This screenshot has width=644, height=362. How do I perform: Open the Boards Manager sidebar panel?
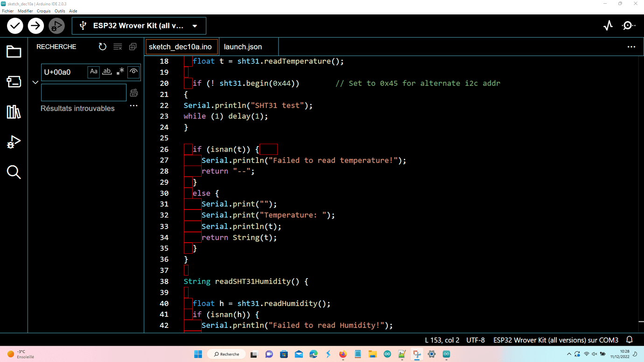tap(14, 82)
